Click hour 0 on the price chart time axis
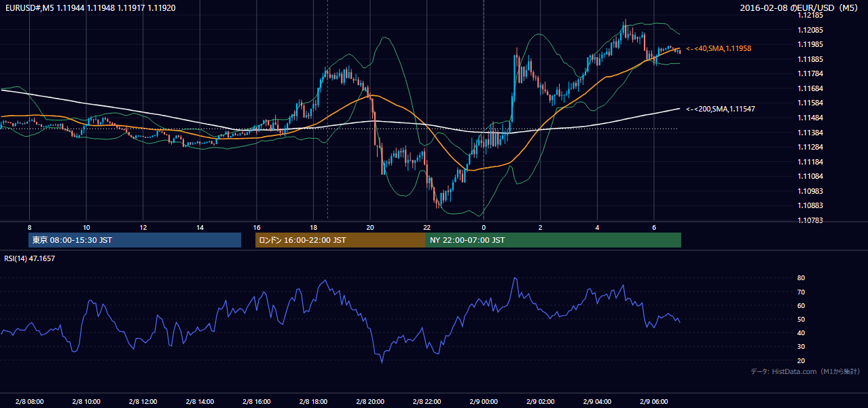868x408 pixels. (484, 227)
